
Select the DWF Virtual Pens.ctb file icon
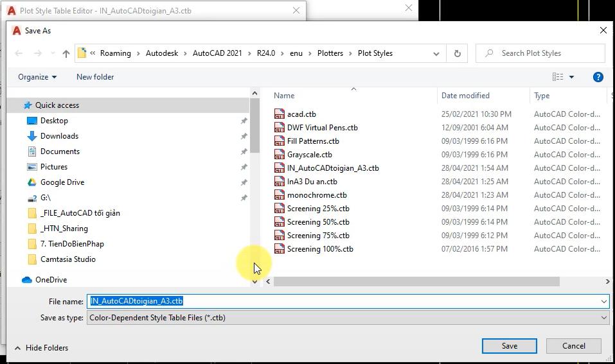pyautogui.click(x=280, y=127)
